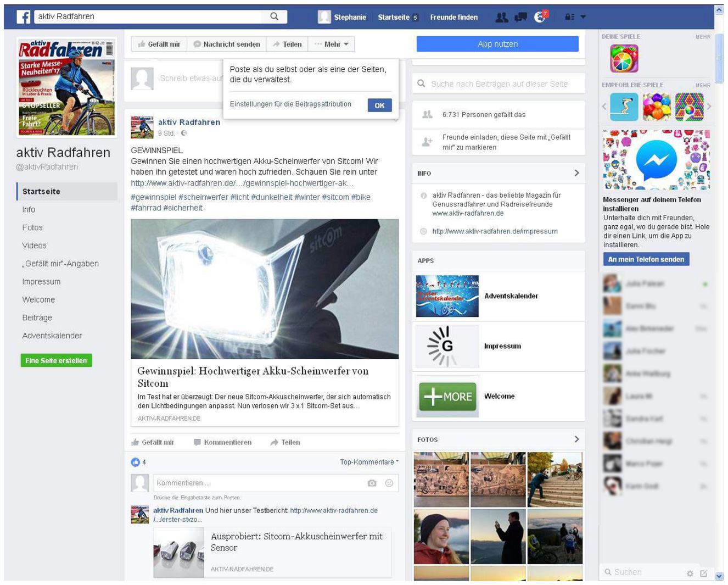Open the privacy shortcuts lock icon

(569, 17)
